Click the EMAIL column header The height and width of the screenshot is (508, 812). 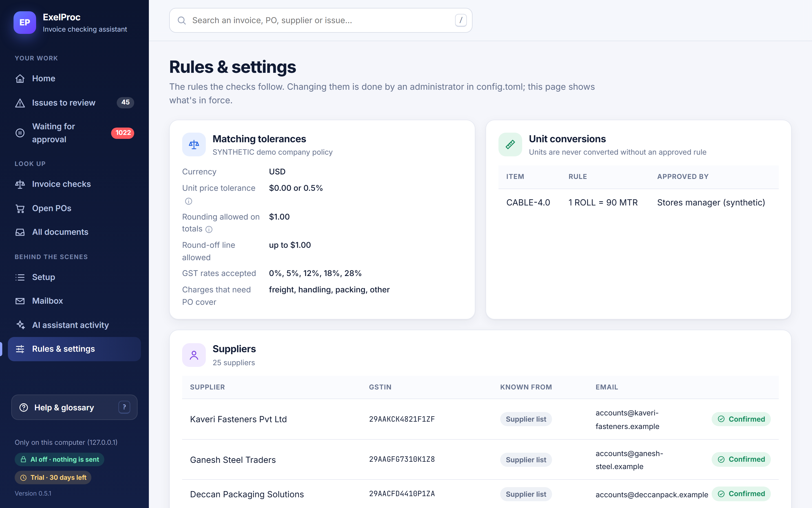607,387
